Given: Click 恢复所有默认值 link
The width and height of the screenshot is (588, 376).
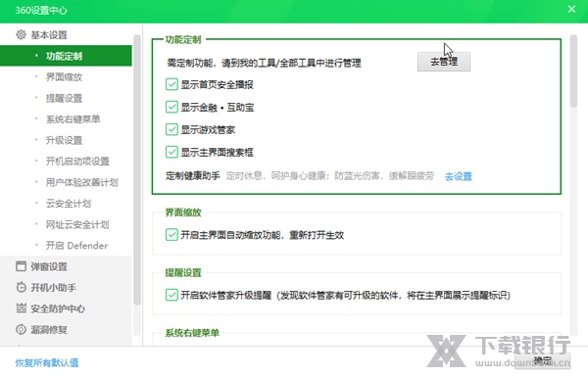Looking at the screenshot, I should pyautogui.click(x=47, y=362).
